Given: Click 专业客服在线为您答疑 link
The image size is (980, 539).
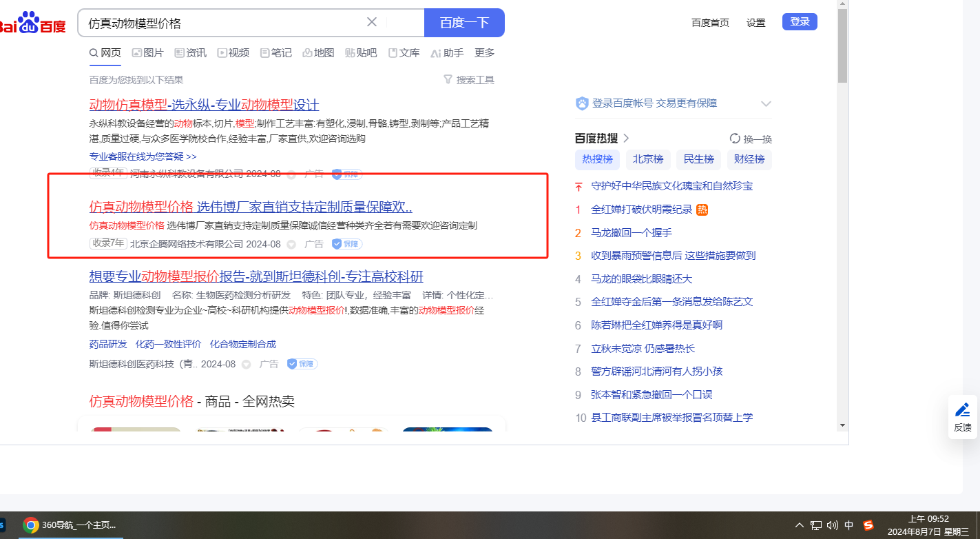Looking at the screenshot, I should (x=143, y=156).
